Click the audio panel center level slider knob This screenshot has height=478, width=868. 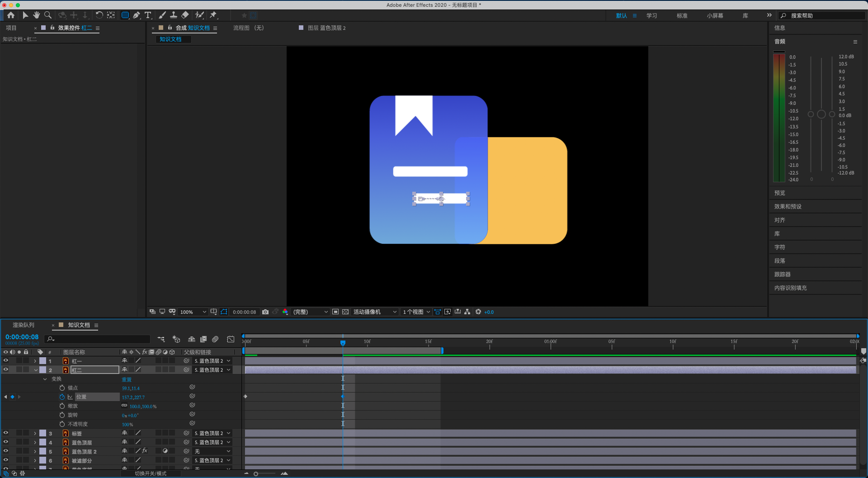pos(821,114)
